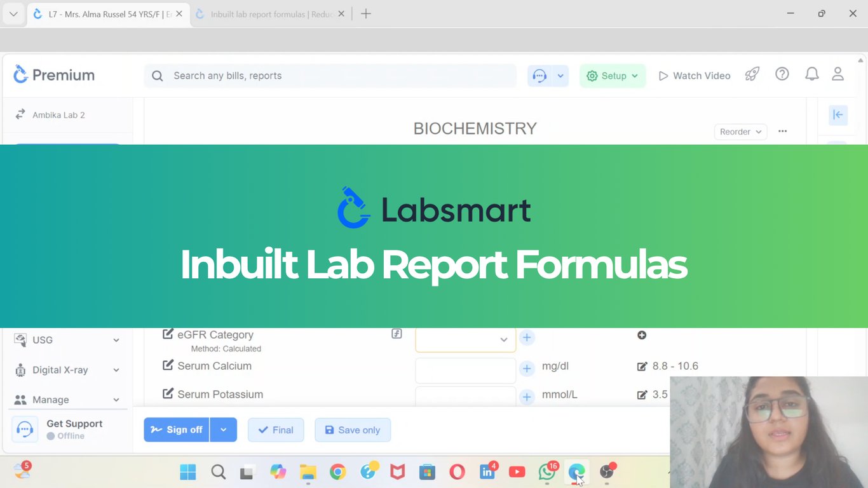
Task: Click the edit icon next to Serum Calcium
Action: click(x=168, y=365)
